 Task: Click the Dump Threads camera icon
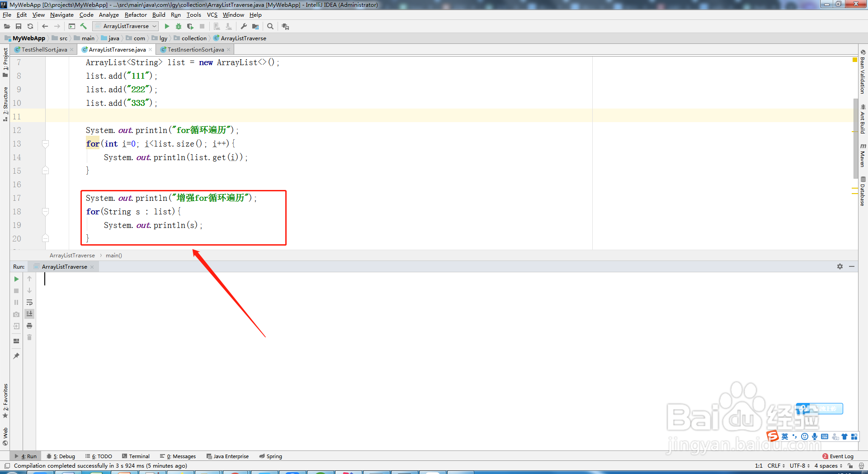click(x=16, y=314)
